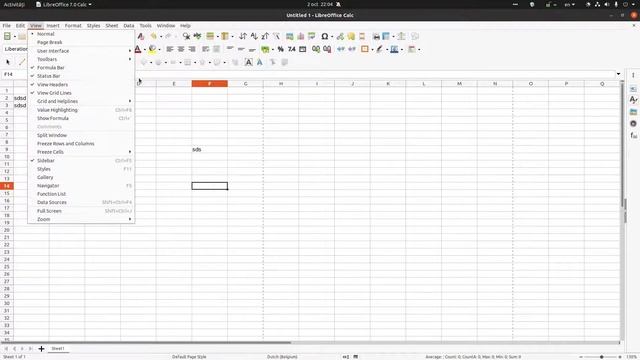Open the Tools menu

[x=145, y=25]
